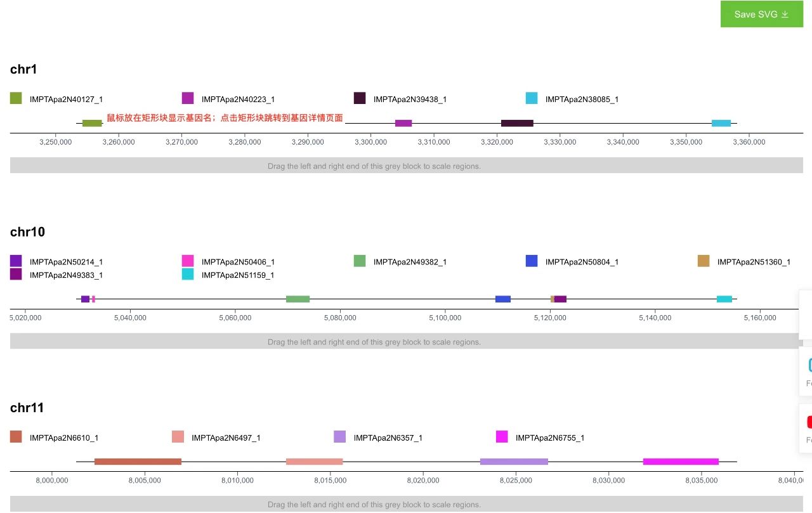The image size is (812, 513).
Task: Click the dark IMPTApa2N39438_1 gene block on chr1
Action: [x=517, y=123]
